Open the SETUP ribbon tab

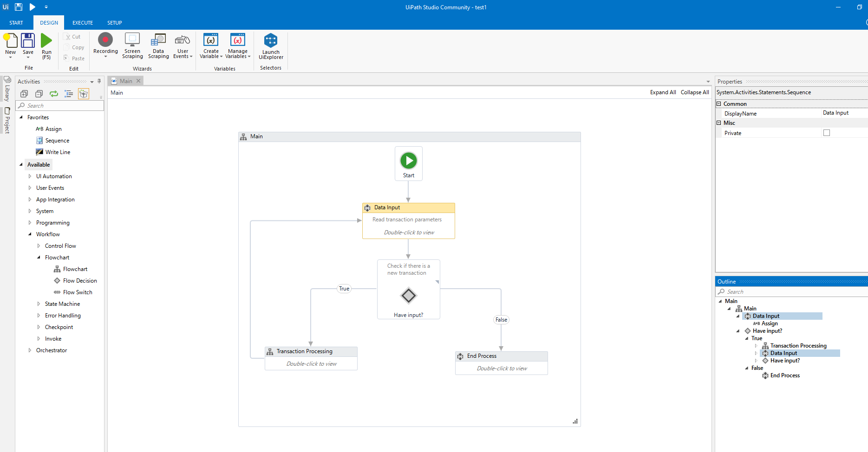pyautogui.click(x=114, y=22)
